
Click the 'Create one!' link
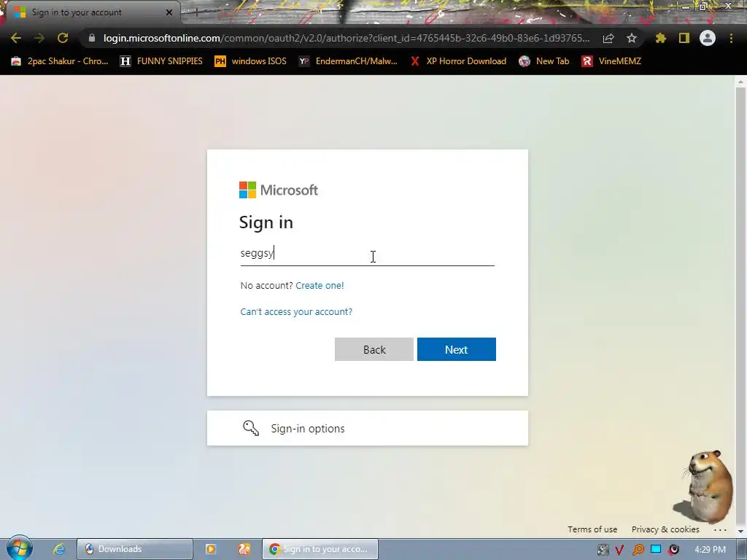[x=320, y=286]
